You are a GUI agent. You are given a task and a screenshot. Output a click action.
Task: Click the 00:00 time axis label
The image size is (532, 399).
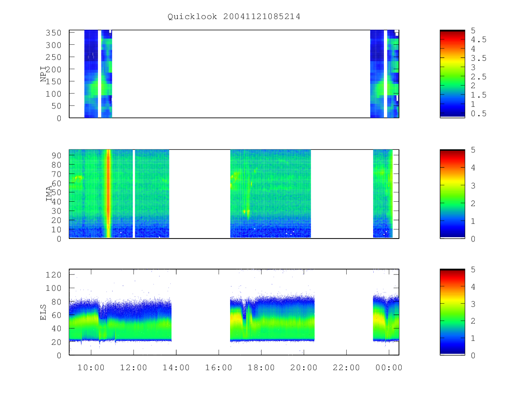click(x=389, y=367)
